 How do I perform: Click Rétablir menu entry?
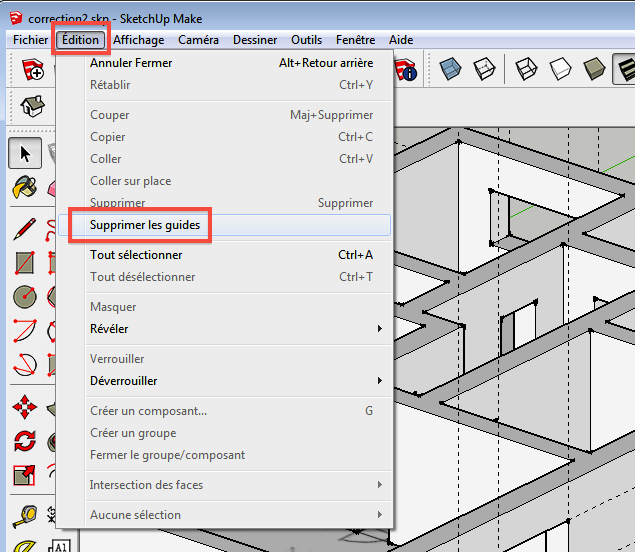pos(224,85)
